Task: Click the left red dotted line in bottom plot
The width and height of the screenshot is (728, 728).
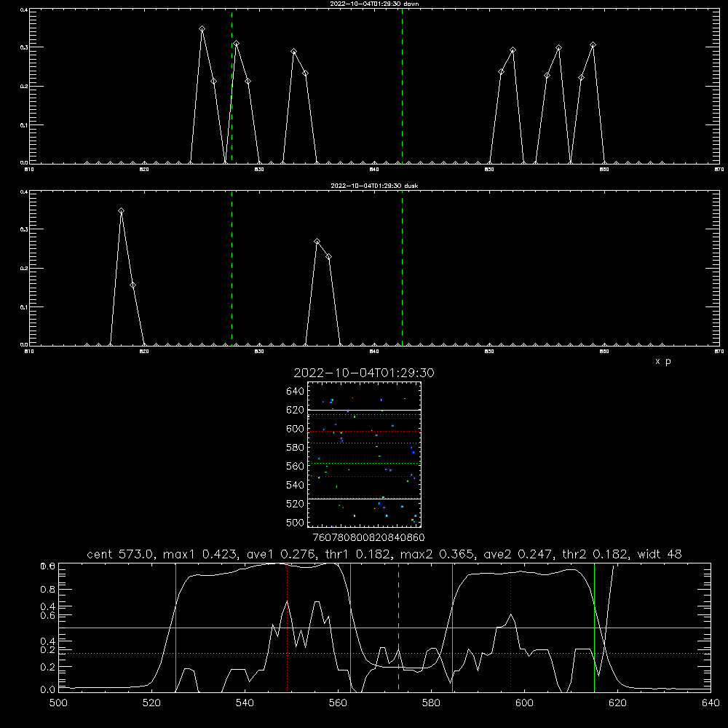Action: point(288,627)
